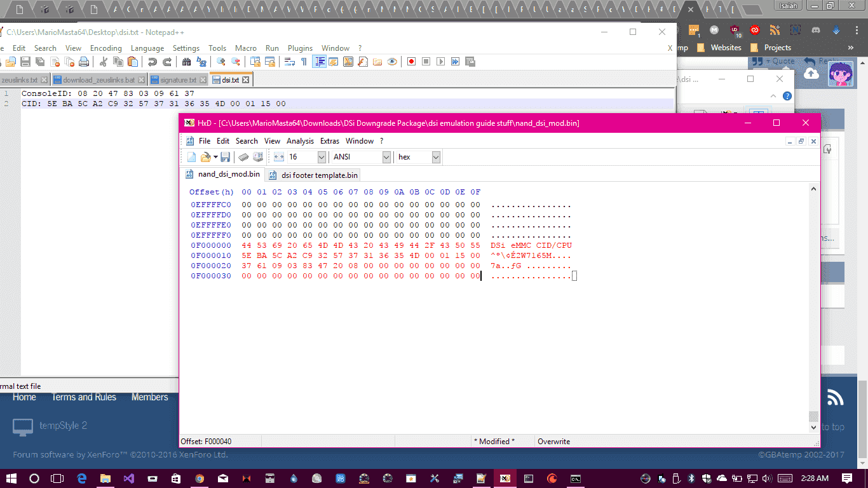
Task: Toggle Word Wrap in Notepad++ toolbar
Action: click(290, 62)
